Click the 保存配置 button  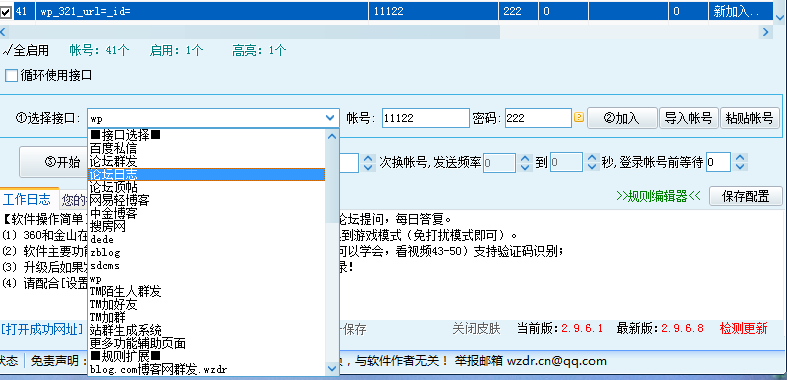745,196
